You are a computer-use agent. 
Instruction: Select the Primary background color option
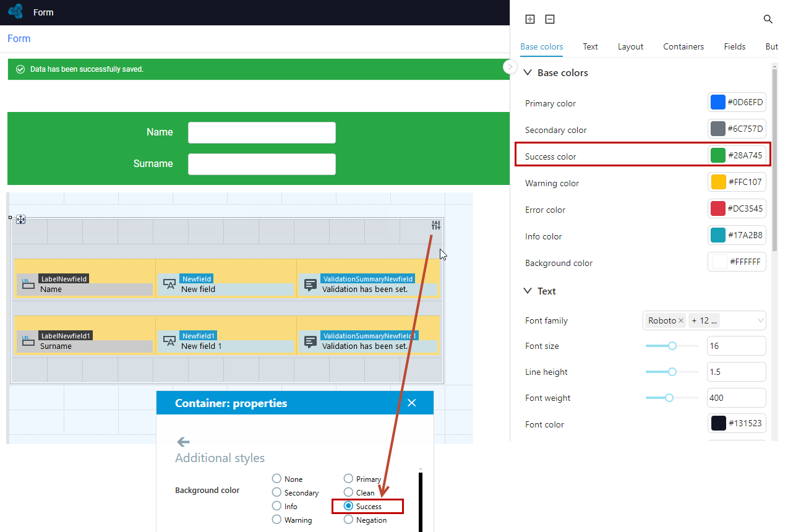pos(348,479)
